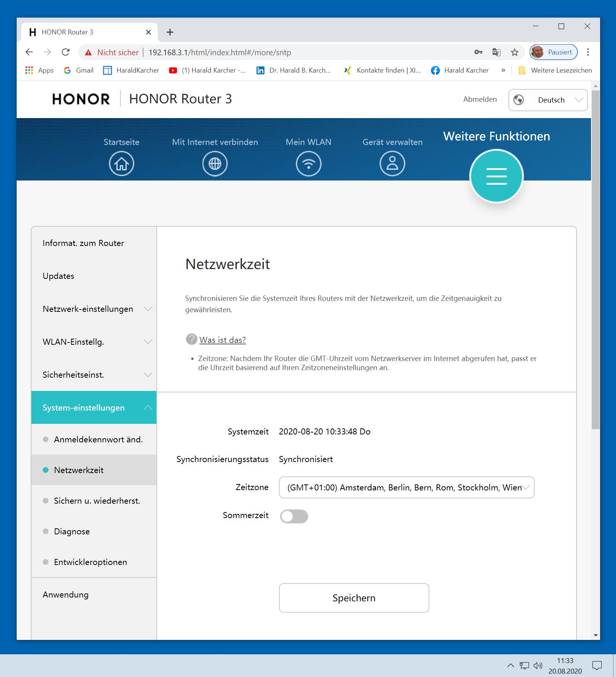Click the Nicht sicher warning icon

tap(88, 53)
